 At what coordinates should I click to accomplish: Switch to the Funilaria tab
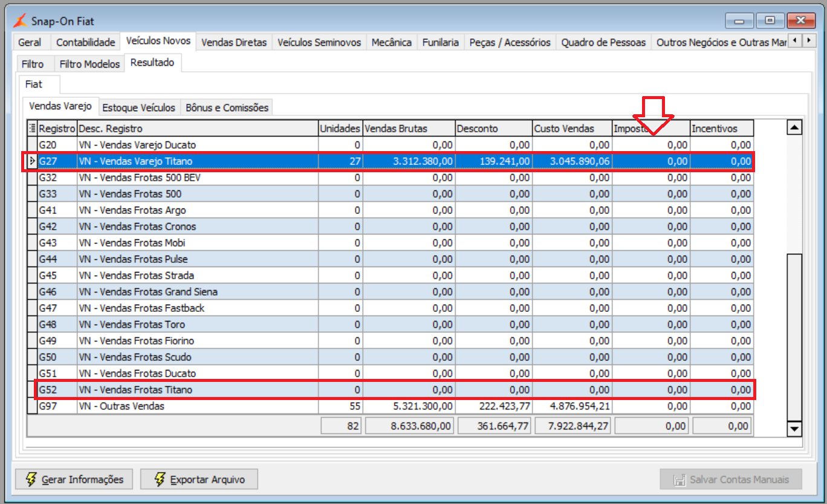click(440, 42)
